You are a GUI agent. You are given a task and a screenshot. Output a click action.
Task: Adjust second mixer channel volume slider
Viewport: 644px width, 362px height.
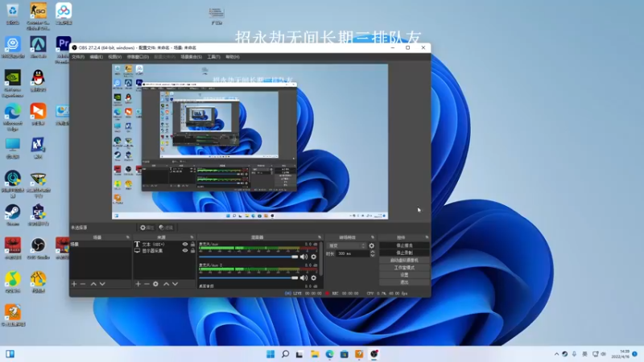pos(249,278)
